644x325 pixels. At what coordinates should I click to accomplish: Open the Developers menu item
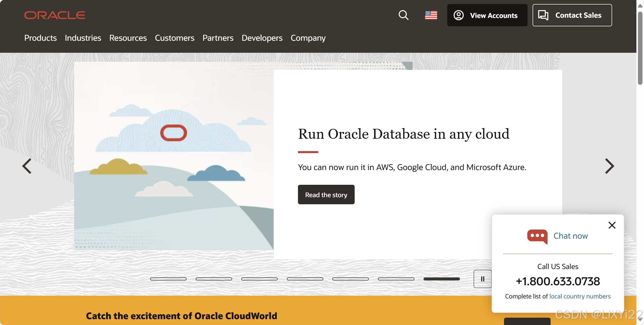coord(262,38)
